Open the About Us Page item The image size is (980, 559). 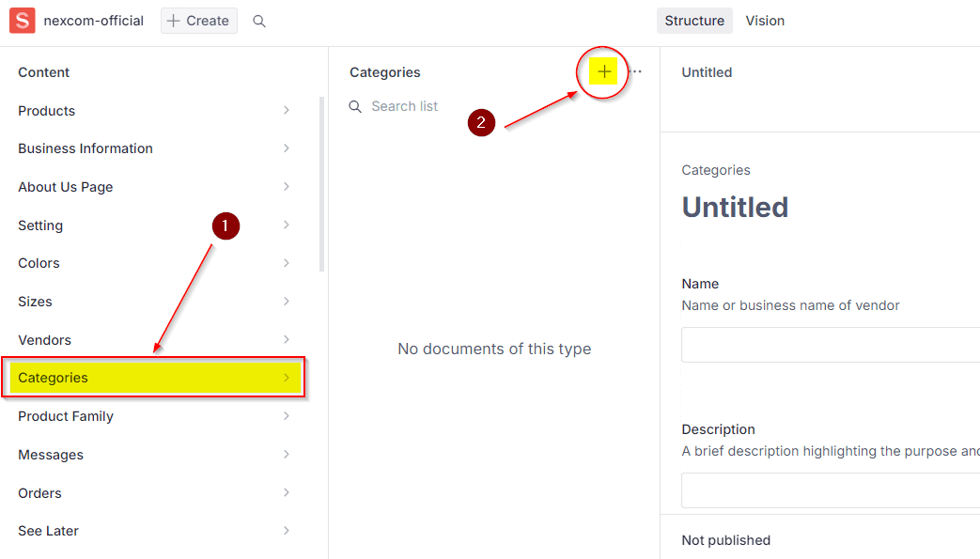tap(66, 187)
